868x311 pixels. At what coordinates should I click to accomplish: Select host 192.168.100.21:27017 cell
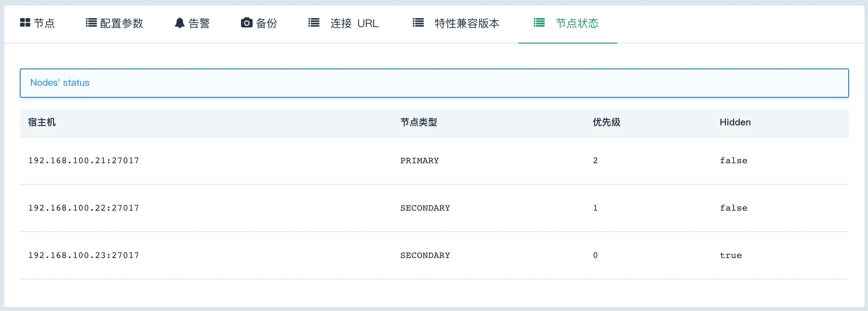pyautogui.click(x=84, y=161)
